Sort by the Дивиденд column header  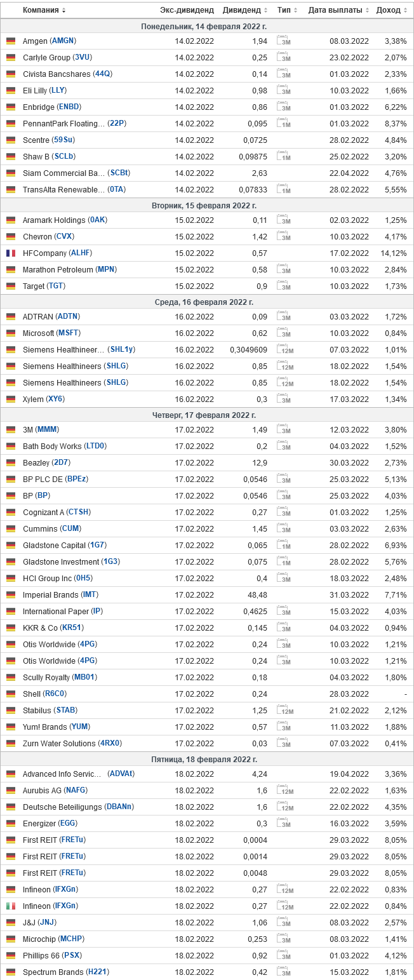coord(245,10)
